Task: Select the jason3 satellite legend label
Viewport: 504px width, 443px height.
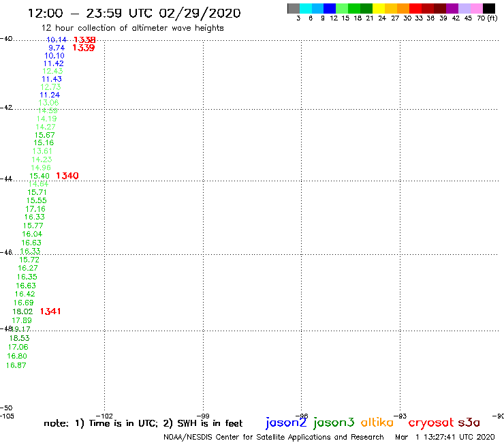Action: coord(334,423)
